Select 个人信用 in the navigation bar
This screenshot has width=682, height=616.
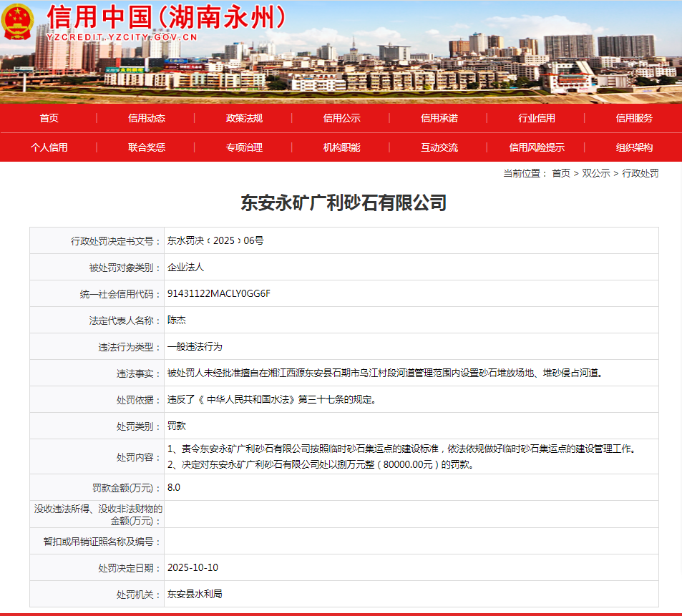pos(49,147)
